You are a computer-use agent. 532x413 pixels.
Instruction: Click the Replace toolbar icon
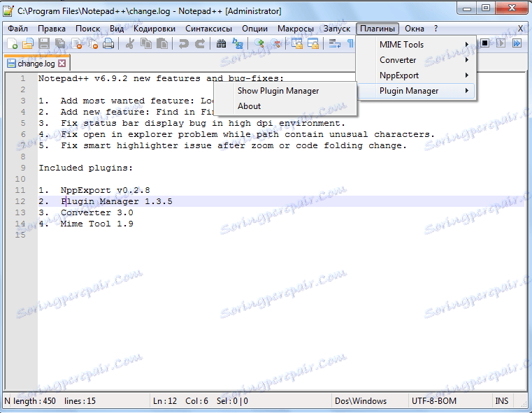pyautogui.click(x=238, y=44)
